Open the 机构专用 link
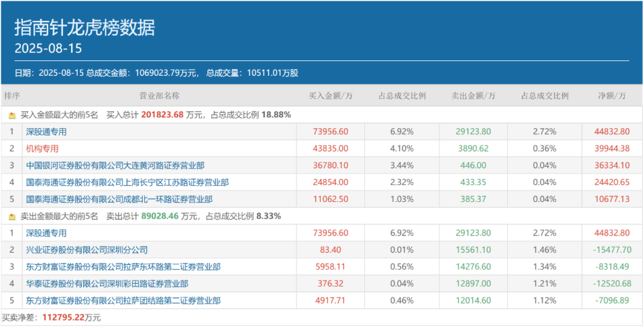Screen dimensions: 644x328 pyautogui.click(x=42, y=148)
